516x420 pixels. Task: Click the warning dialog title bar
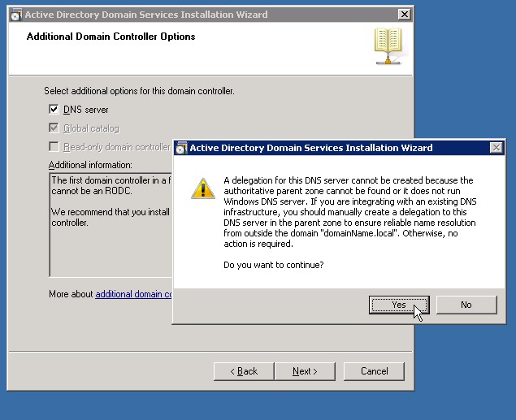point(325,148)
